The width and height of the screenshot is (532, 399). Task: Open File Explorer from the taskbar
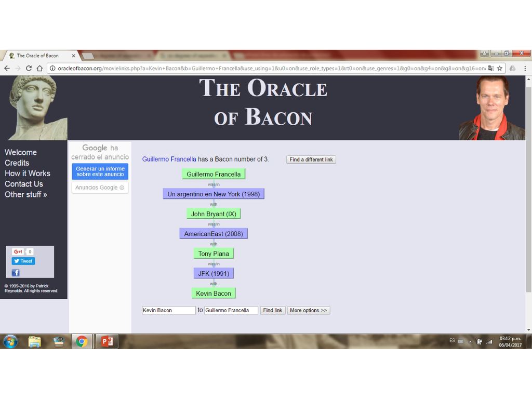pos(35,341)
